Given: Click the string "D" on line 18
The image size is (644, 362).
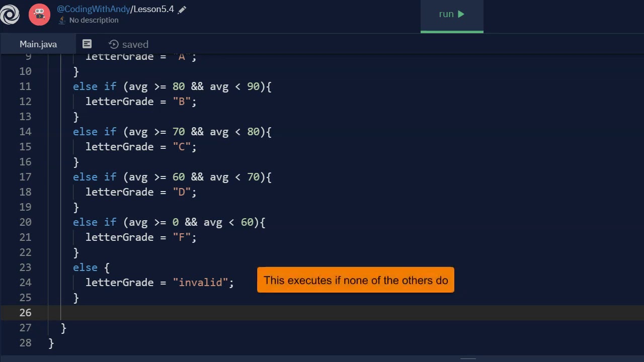Looking at the screenshot, I should (x=182, y=192).
